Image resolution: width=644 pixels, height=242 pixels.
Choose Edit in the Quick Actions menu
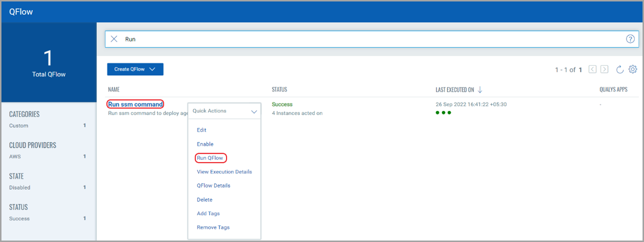tap(202, 130)
